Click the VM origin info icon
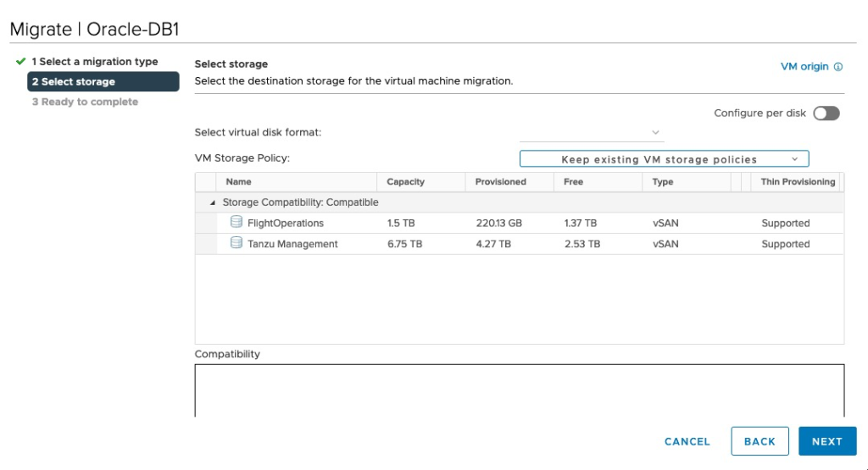This screenshot has height=470, width=868. tap(838, 67)
